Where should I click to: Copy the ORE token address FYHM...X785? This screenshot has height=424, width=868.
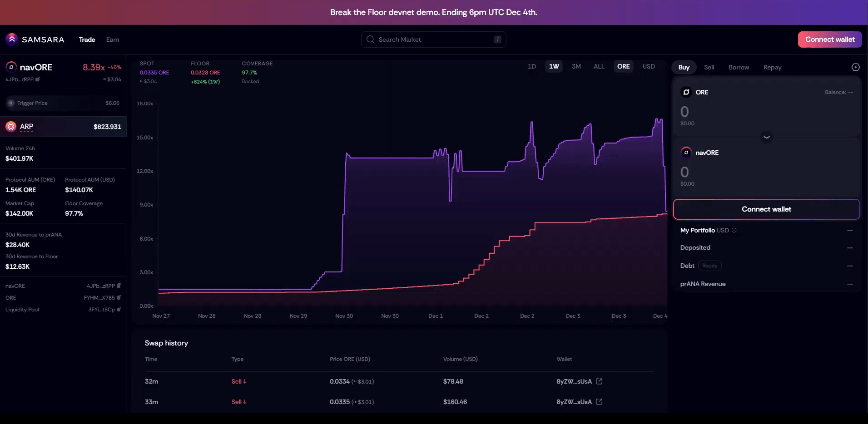click(x=119, y=298)
